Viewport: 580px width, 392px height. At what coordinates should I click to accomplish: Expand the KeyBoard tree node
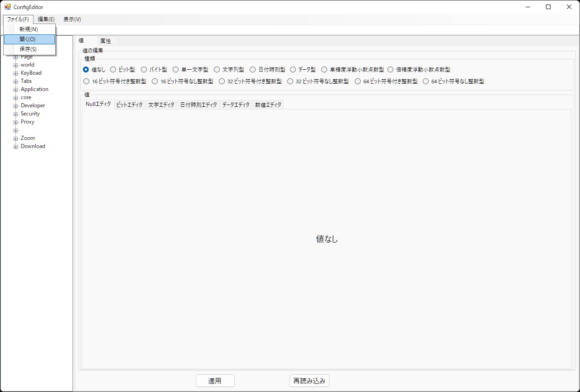coord(16,73)
